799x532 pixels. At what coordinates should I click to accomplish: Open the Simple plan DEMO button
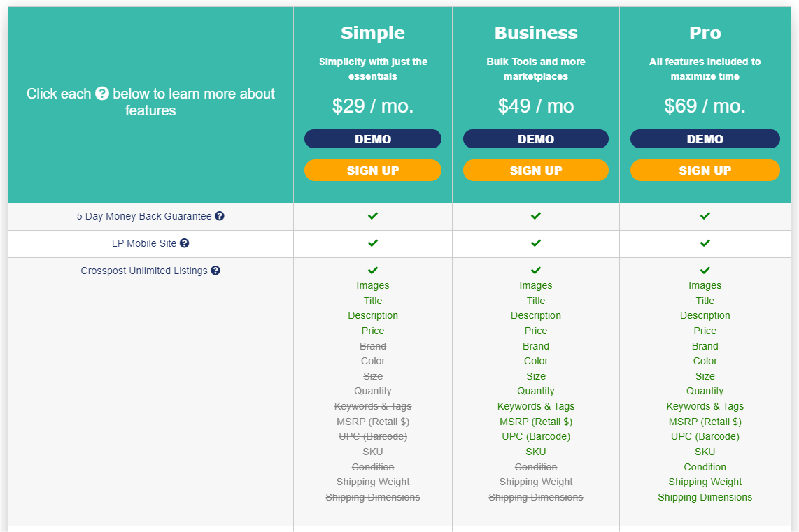point(373,139)
